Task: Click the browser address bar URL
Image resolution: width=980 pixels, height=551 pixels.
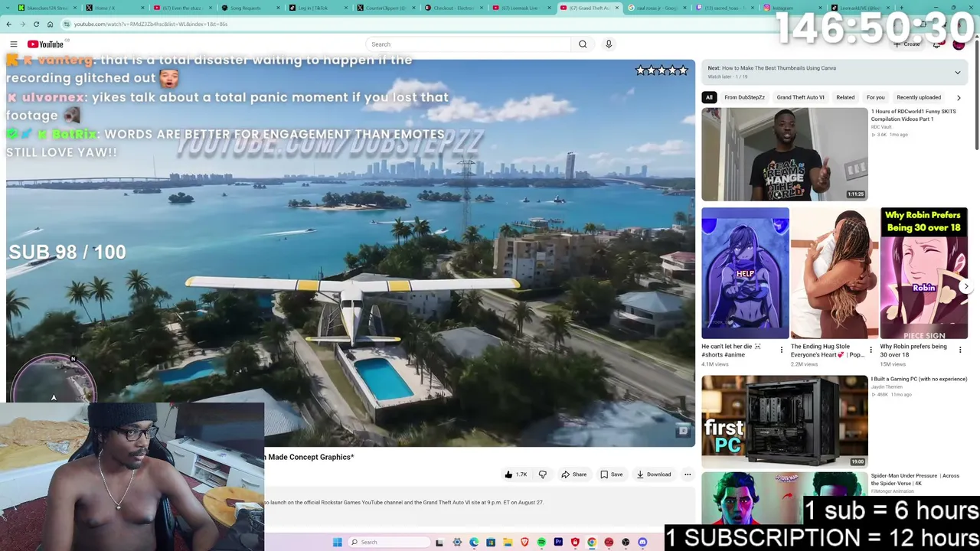Action: click(151, 24)
